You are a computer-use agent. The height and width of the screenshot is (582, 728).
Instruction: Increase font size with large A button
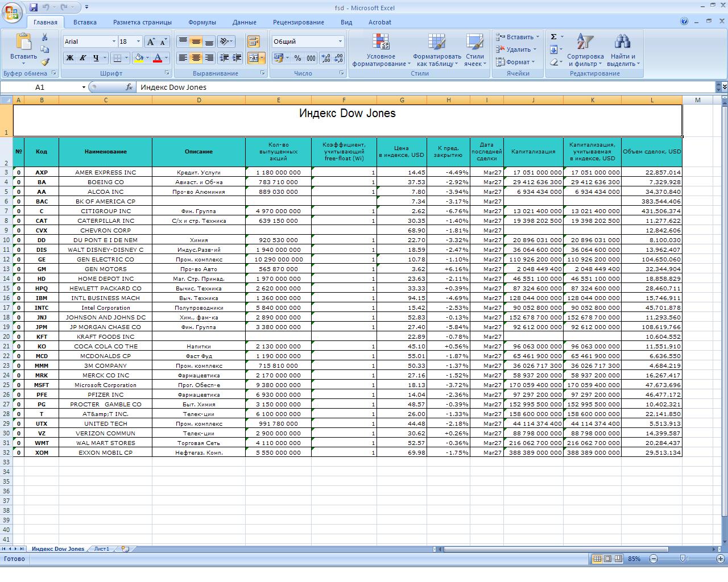151,41
